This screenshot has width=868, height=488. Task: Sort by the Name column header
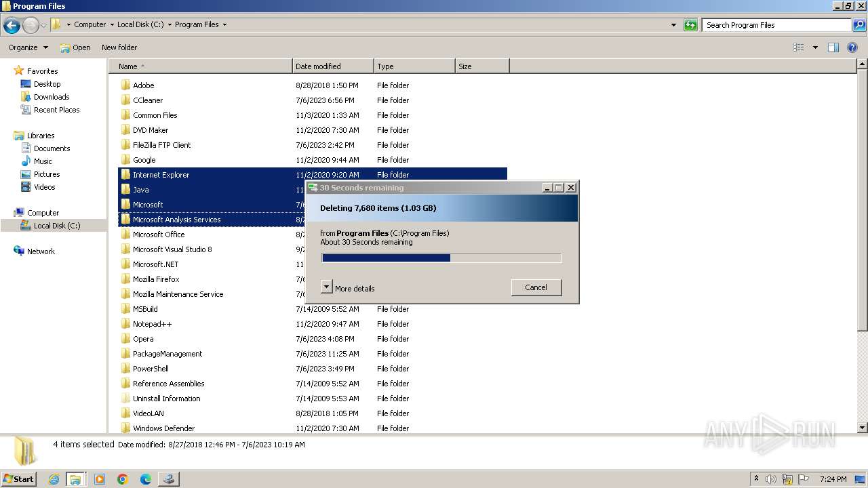[x=201, y=66]
